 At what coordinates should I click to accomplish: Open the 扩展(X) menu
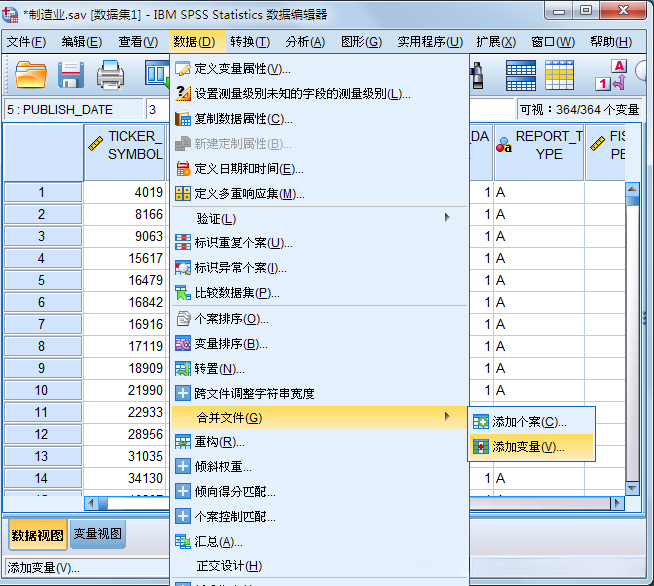click(x=496, y=42)
